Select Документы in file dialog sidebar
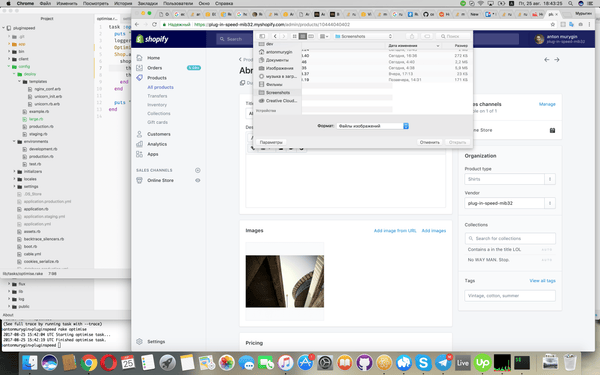The width and height of the screenshot is (600, 375). [277, 60]
